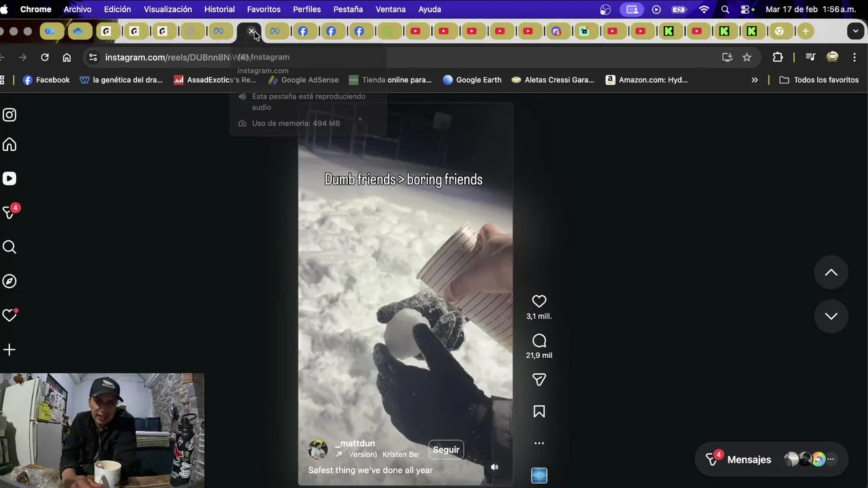Open Notifications heart icon in sidebar

click(9, 315)
